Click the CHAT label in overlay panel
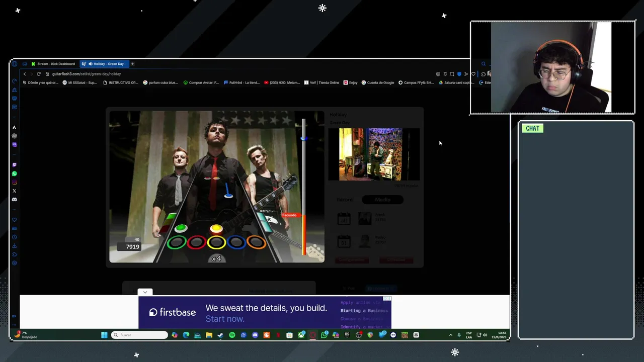644x362 pixels. click(532, 128)
